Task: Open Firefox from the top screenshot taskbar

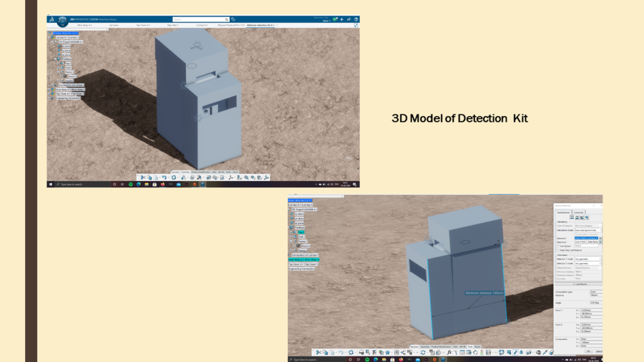Action: point(163,184)
